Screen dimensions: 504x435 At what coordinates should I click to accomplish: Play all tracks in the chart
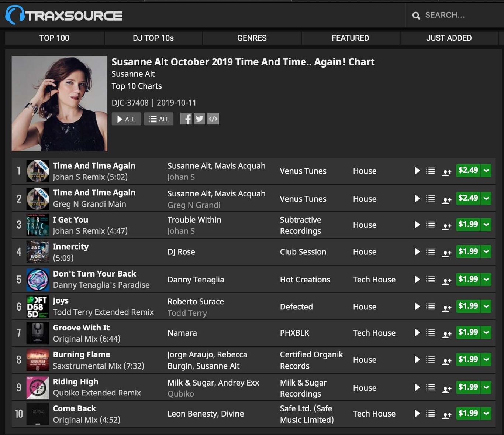[127, 119]
